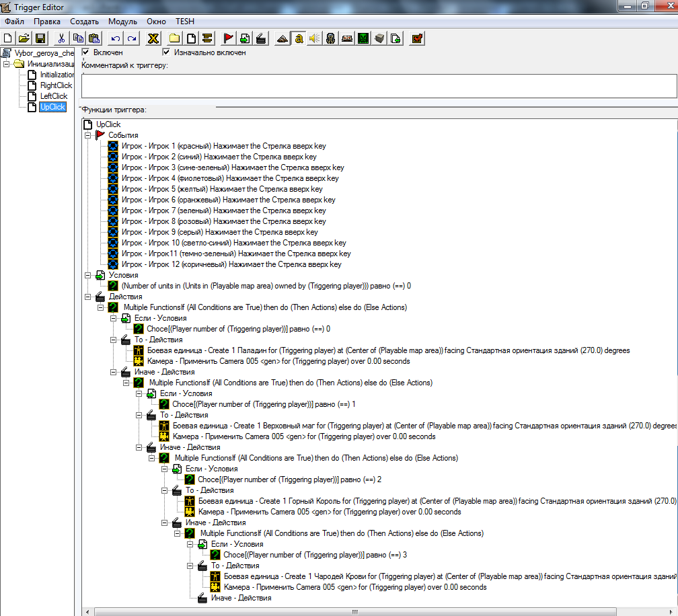Open the Variables editor (yellow X icon)
This screenshot has width=678, height=616.
coord(153,38)
